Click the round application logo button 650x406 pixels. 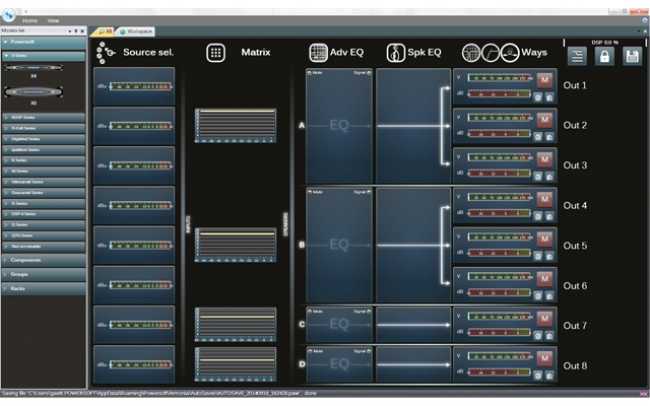tap(8, 15)
